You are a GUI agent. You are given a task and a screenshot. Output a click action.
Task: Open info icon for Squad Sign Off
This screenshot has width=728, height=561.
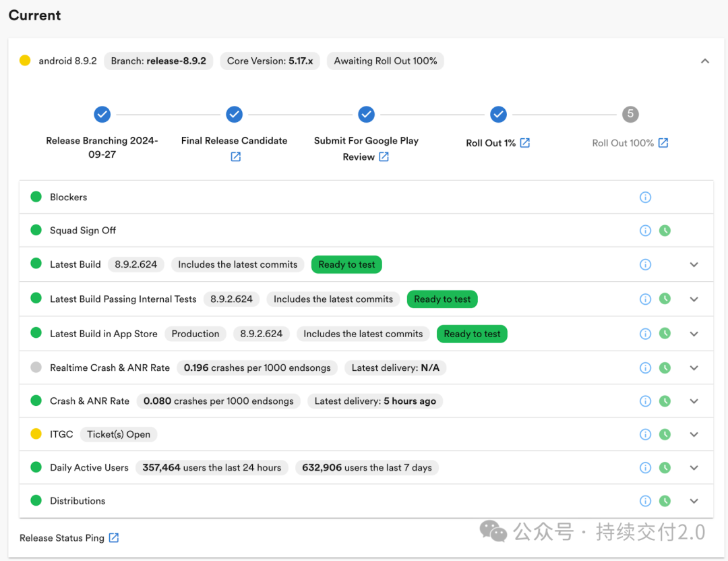(x=645, y=231)
